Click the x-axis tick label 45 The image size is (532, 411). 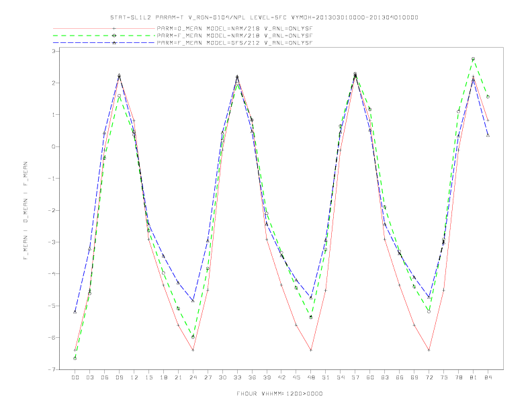pyautogui.click(x=296, y=377)
